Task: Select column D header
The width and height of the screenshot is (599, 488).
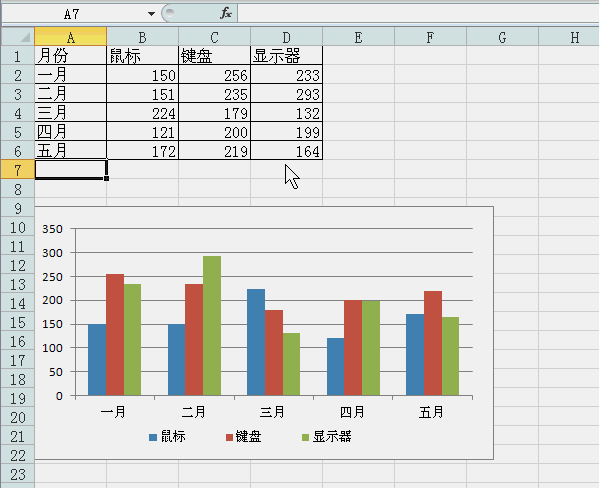Action: pyautogui.click(x=287, y=37)
